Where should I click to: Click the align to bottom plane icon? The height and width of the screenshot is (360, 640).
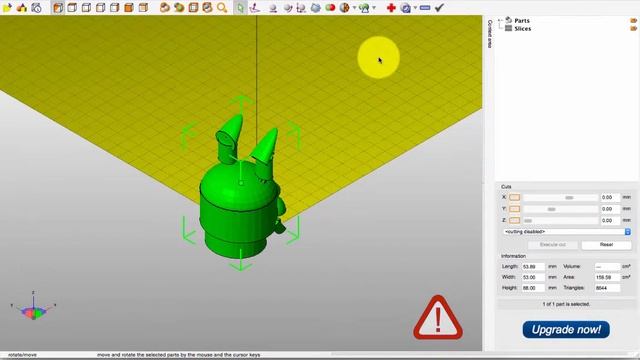coord(255,7)
